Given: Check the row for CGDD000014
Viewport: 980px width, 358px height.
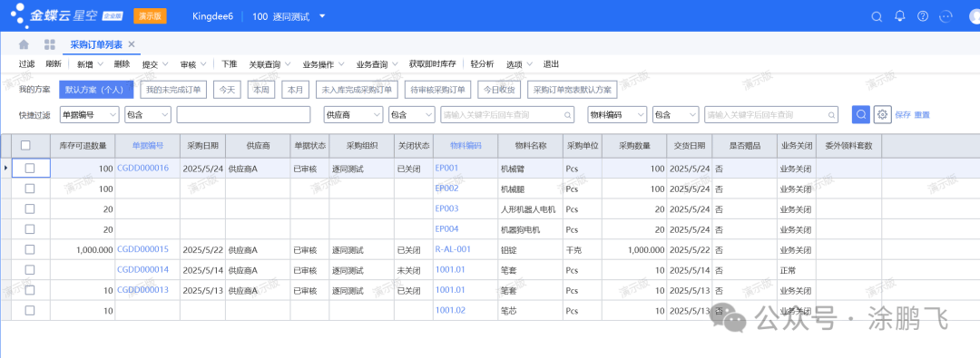Looking at the screenshot, I should pos(29,270).
